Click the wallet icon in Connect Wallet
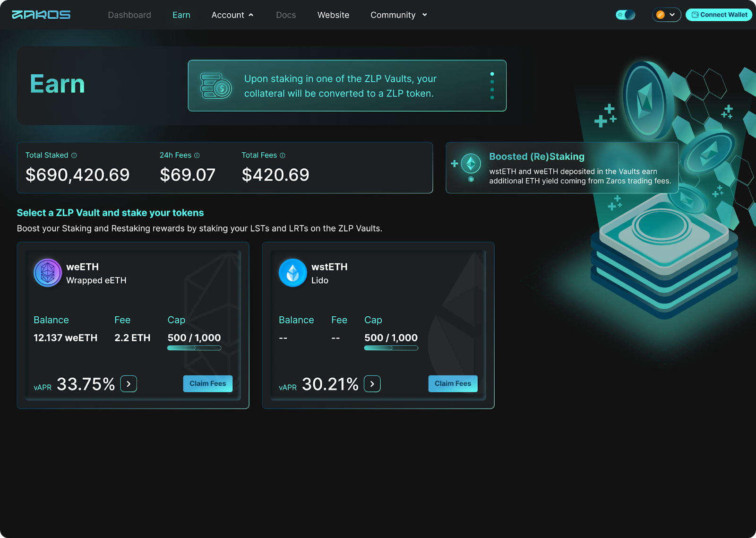 [x=695, y=15]
